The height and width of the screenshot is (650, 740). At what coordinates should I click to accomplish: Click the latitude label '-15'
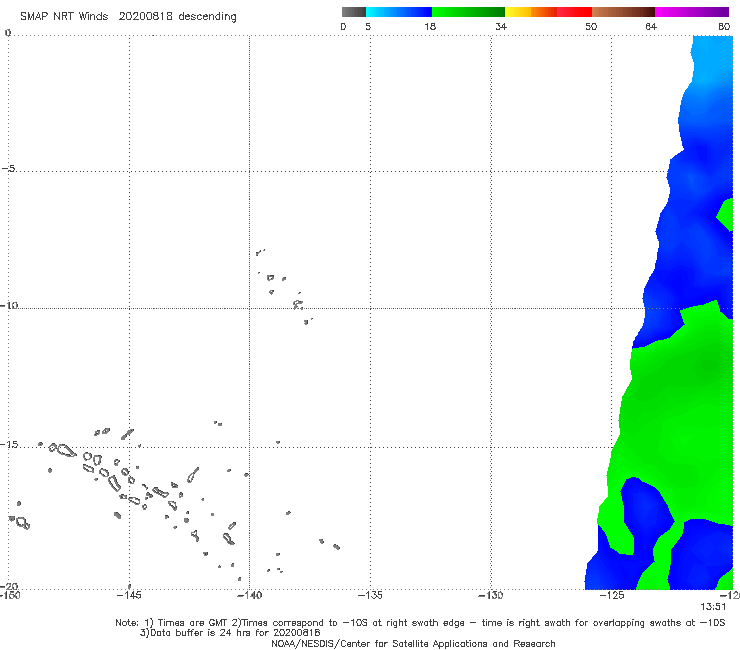(9, 445)
